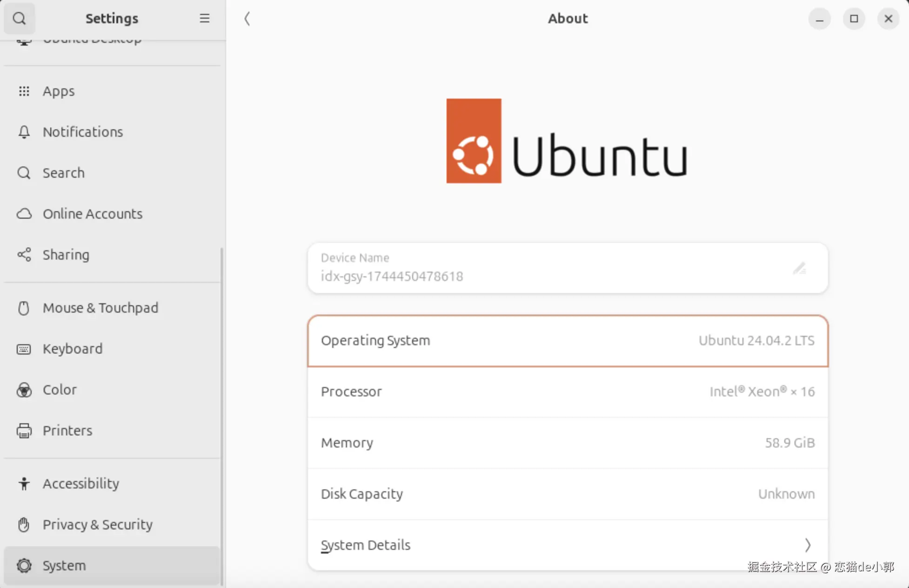Open the hamburger menu in Settings header
The image size is (909, 588).
click(204, 19)
